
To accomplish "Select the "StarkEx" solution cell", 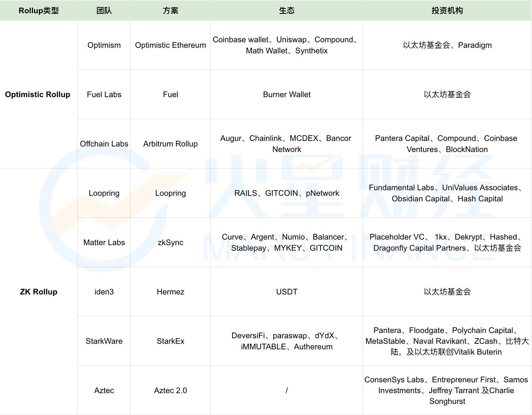I will pyautogui.click(x=170, y=341).
